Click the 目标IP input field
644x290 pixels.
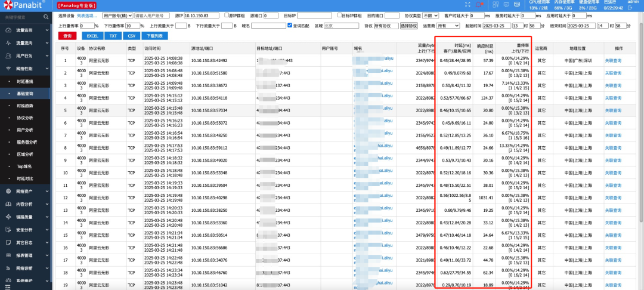point(314,15)
